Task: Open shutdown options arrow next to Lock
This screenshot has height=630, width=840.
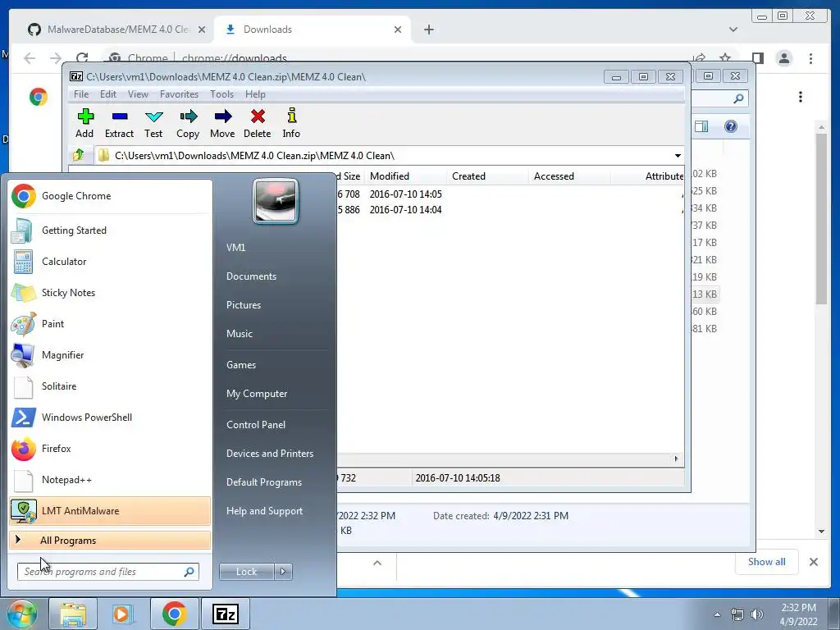Action: tap(283, 572)
